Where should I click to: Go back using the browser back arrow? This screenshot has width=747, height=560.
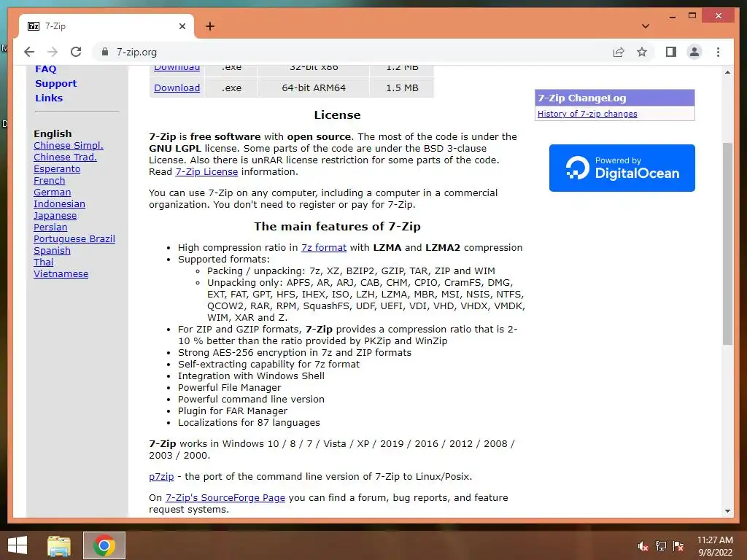tap(29, 52)
